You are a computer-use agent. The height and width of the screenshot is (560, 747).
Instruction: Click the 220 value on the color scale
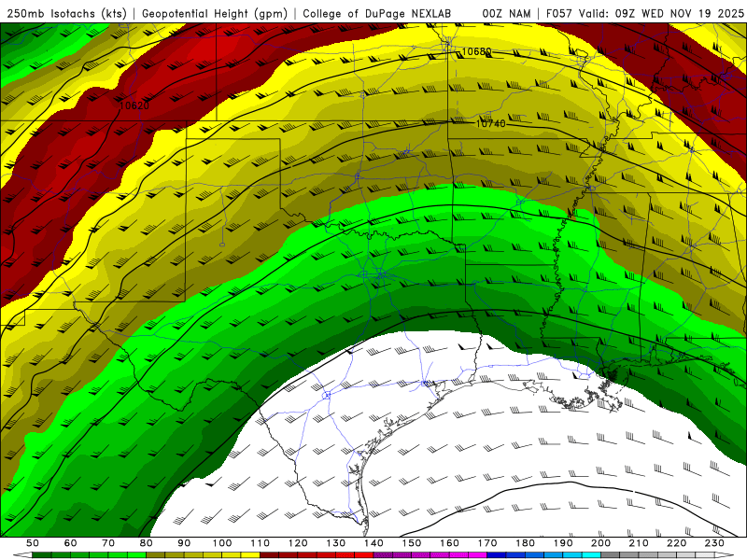point(676,543)
